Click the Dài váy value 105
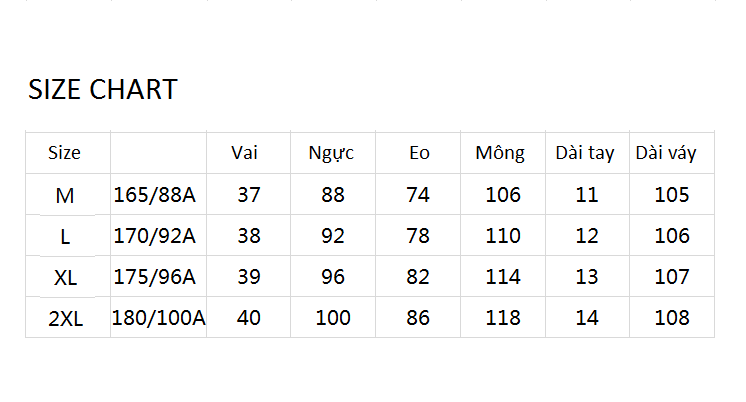Image resolution: width=746 pixels, height=402 pixels. [x=672, y=195]
